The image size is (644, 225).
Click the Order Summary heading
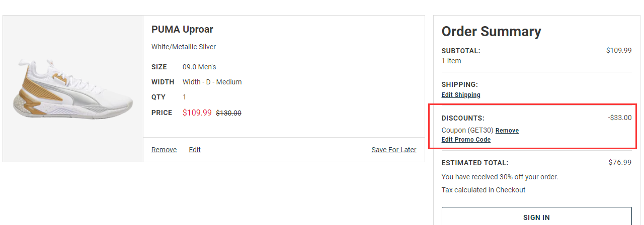click(491, 32)
